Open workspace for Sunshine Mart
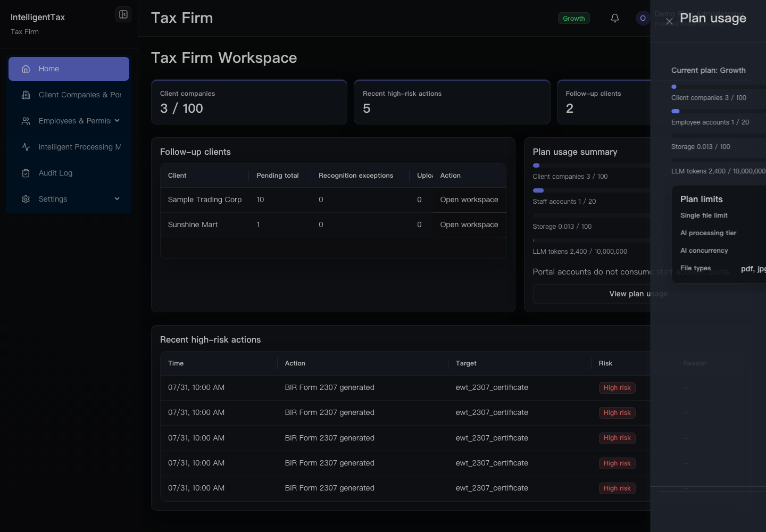The width and height of the screenshot is (766, 532). coord(469,225)
